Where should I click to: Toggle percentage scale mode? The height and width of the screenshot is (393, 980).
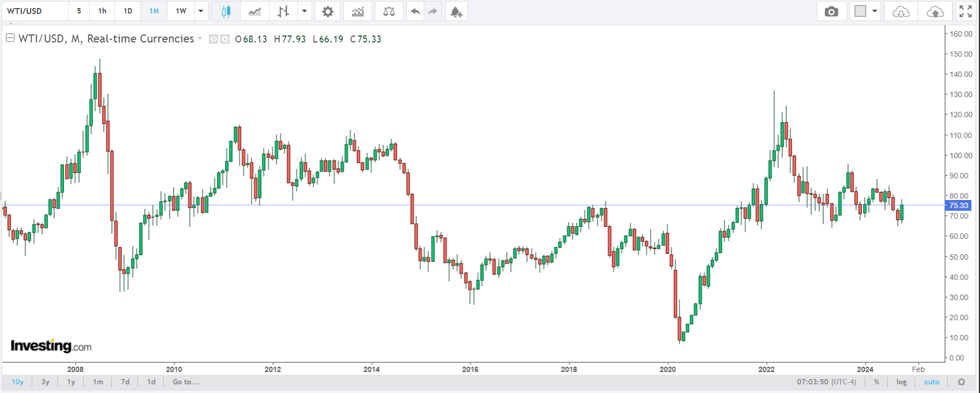tap(876, 382)
